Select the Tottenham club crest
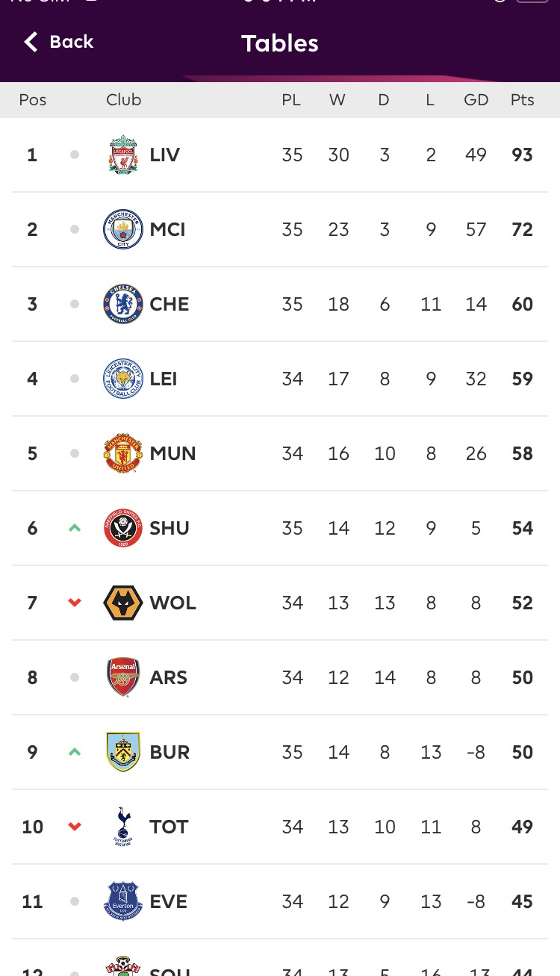 coord(123,827)
